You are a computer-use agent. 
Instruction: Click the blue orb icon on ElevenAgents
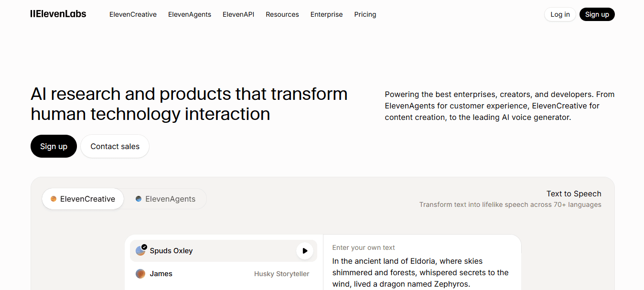tap(139, 199)
